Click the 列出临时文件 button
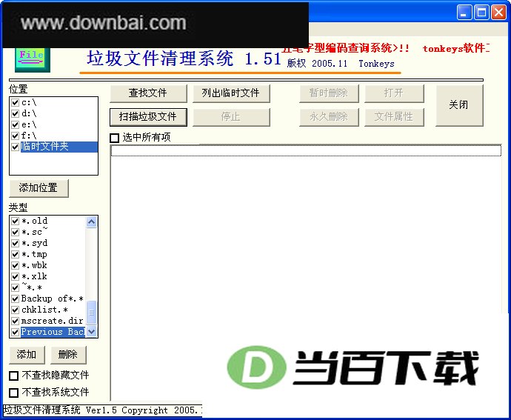Image resolution: width=511 pixels, height=420 pixels. point(231,93)
